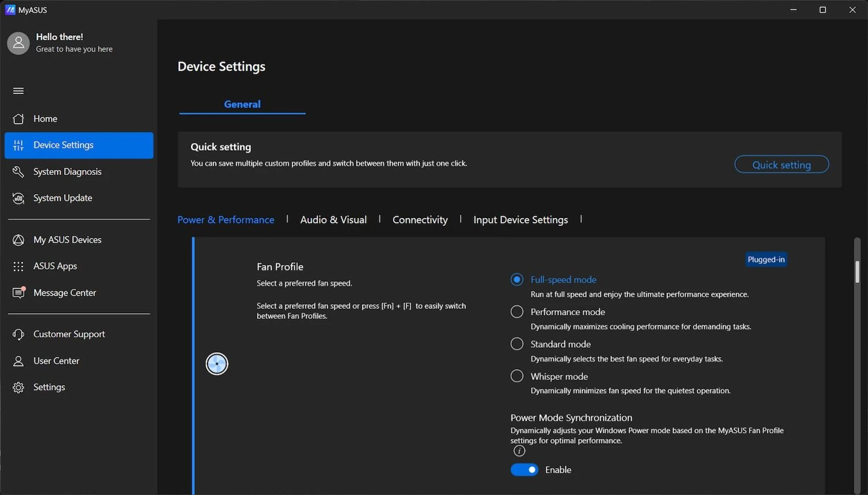
Task: Minimize the MyASUS window
Action: pos(793,9)
